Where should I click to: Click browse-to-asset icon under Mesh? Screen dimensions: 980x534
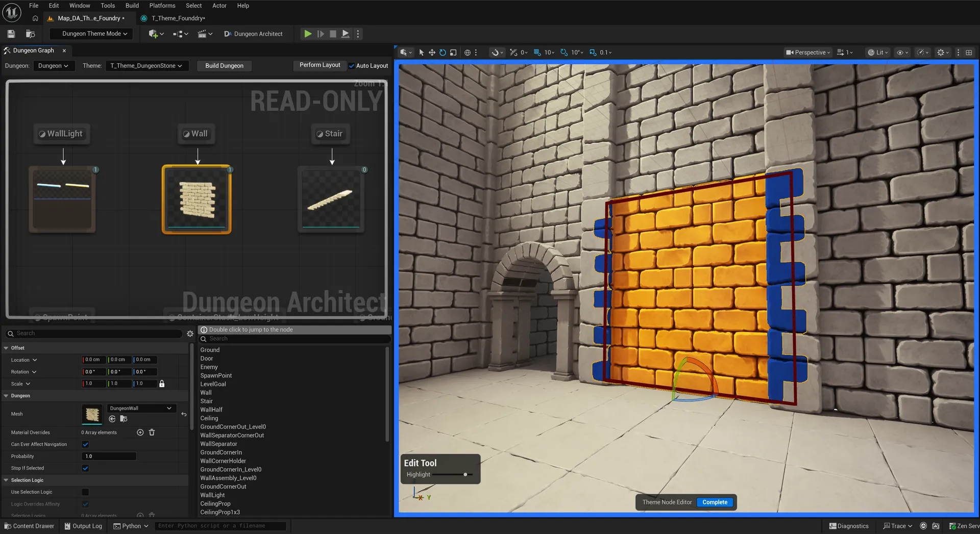click(x=124, y=419)
